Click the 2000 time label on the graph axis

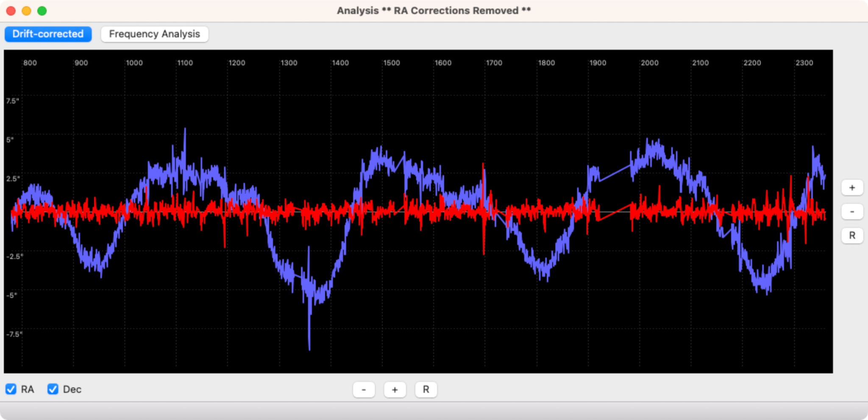649,63
